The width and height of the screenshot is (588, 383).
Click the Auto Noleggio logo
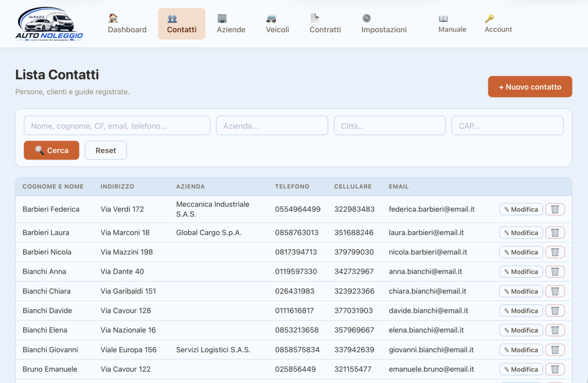point(49,24)
